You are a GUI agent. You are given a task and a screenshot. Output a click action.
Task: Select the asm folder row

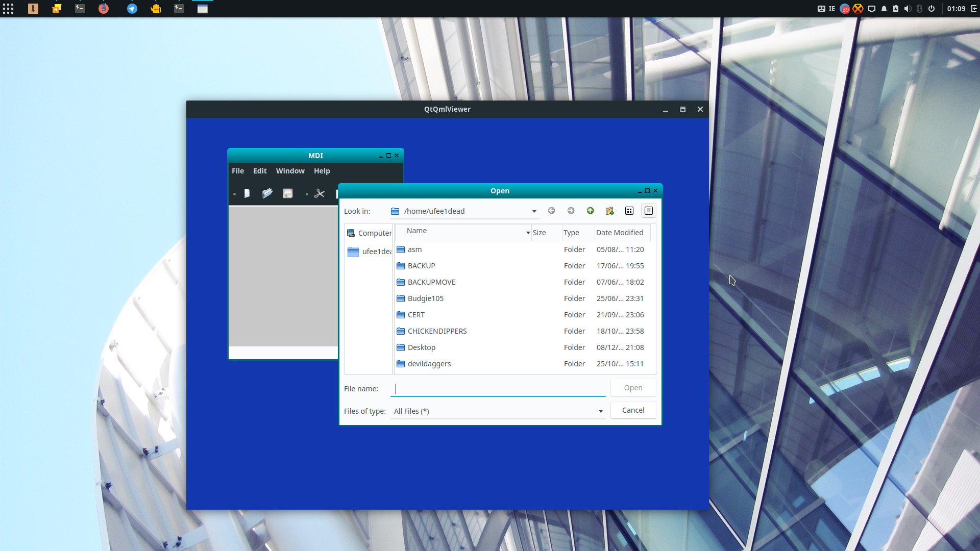523,249
